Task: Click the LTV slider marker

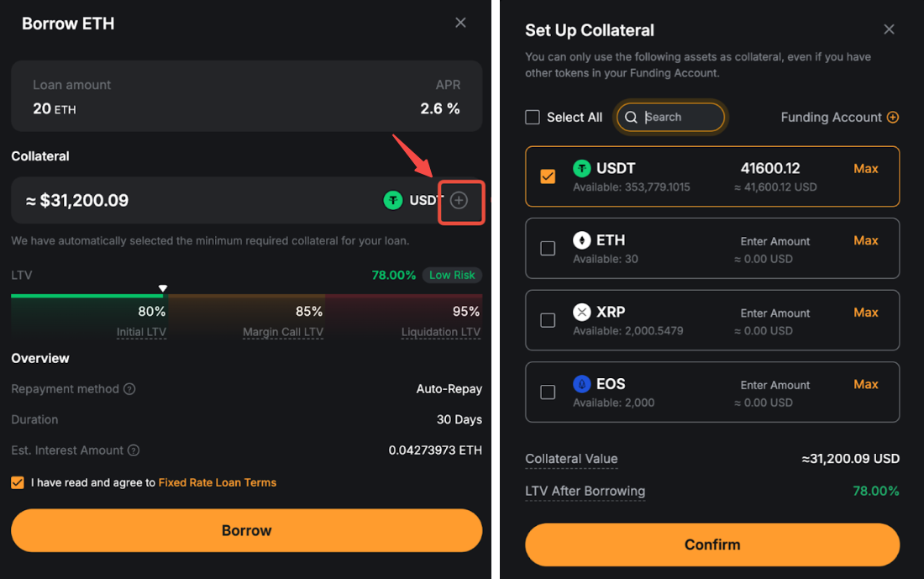Action: point(163,288)
